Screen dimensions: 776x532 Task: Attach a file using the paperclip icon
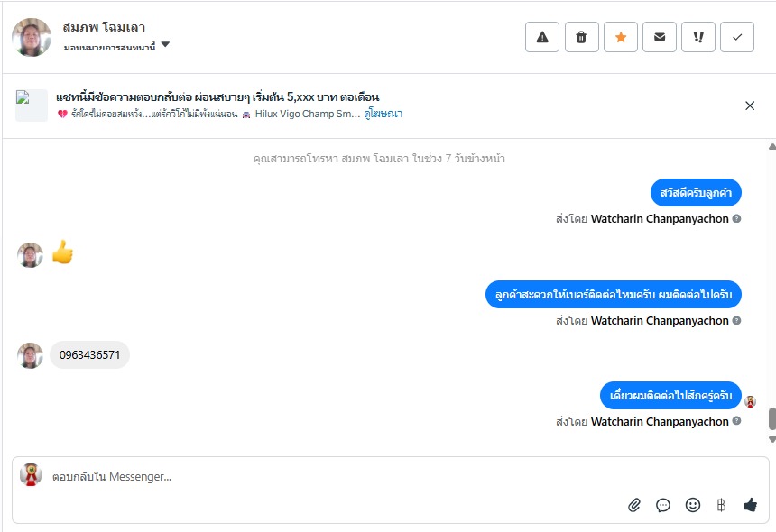[x=634, y=505]
